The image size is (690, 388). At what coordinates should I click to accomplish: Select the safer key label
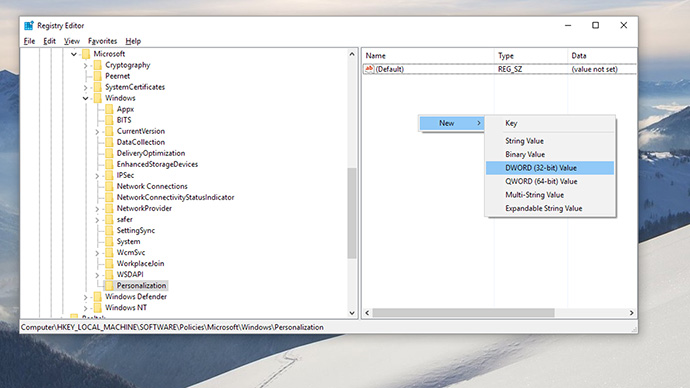(x=125, y=220)
